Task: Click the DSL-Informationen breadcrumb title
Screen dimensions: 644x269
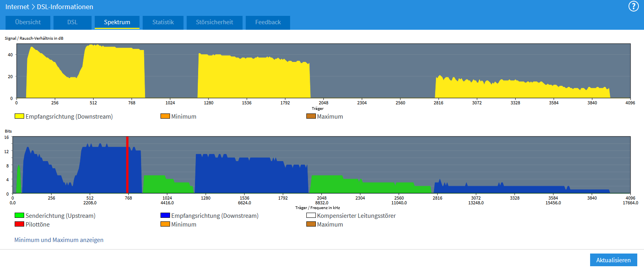Action: click(x=65, y=7)
